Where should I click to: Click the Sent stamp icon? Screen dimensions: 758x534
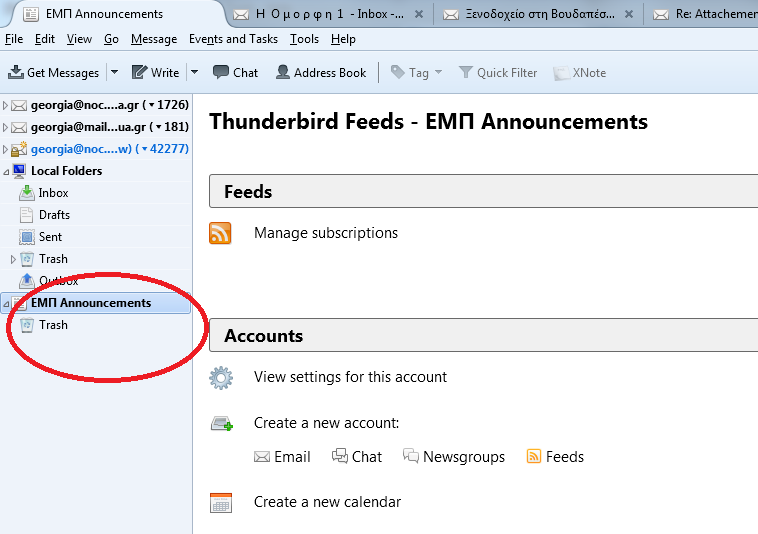(27, 237)
